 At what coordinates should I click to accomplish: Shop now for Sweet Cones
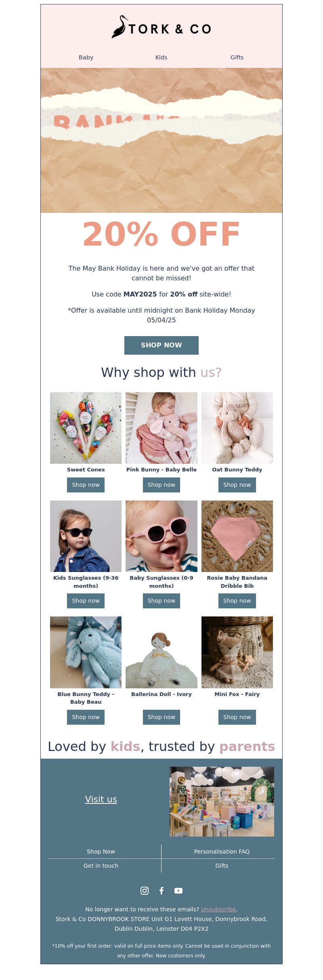point(86,485)
